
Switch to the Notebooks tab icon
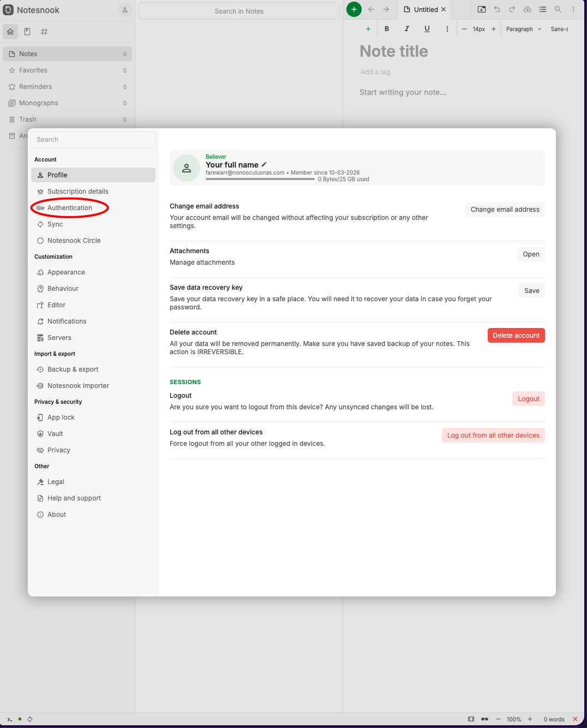click(x=27, y=32)
